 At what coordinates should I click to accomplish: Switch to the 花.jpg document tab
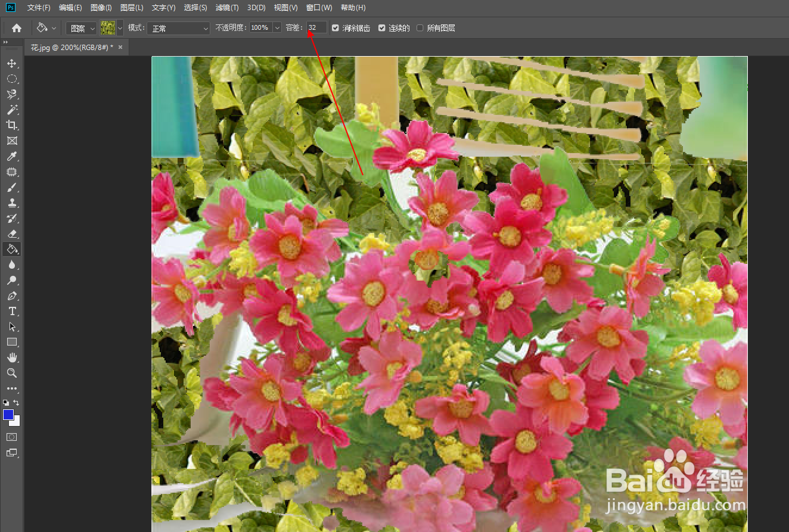tap(72, 47)
